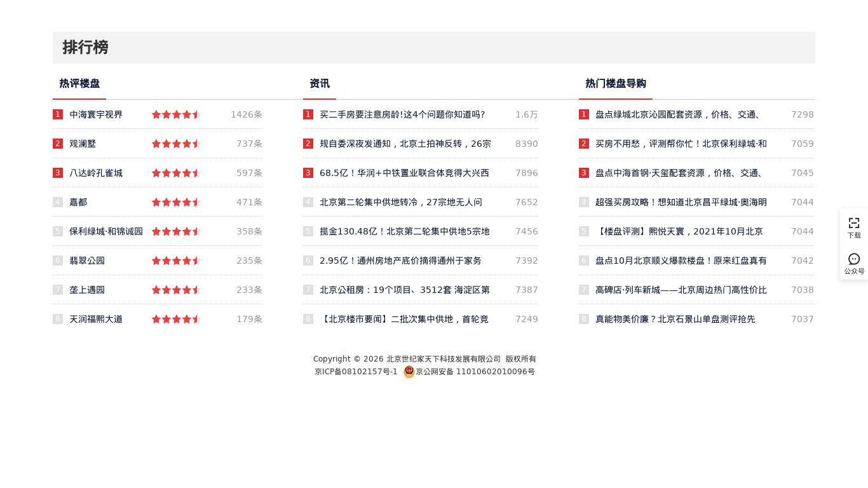This screenshot has width=868, height=488.
Task: Click the 下载 scan icon
Action: (x=853, y=223)
